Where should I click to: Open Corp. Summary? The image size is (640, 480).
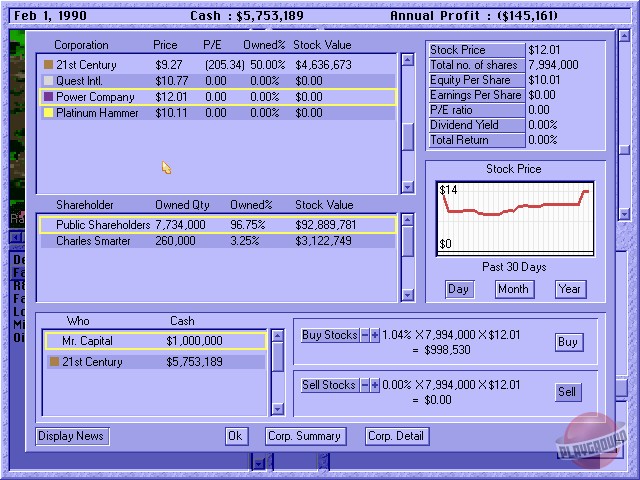(x=305, y=436)
